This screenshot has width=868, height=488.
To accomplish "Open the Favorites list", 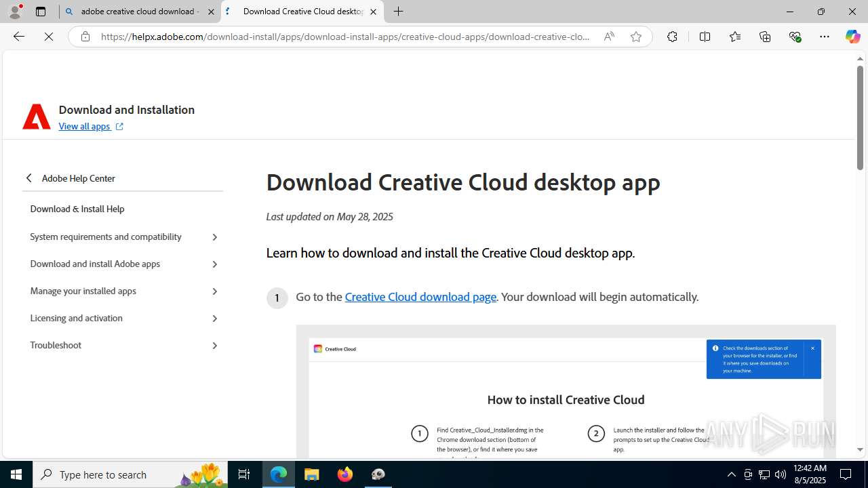I will point(735,37).
